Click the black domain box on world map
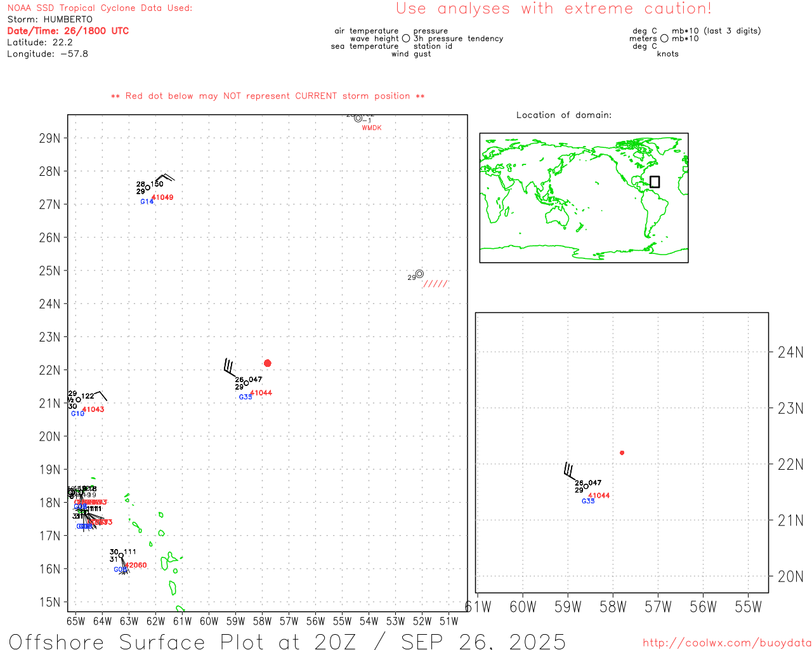 click(x=655, y=182)
